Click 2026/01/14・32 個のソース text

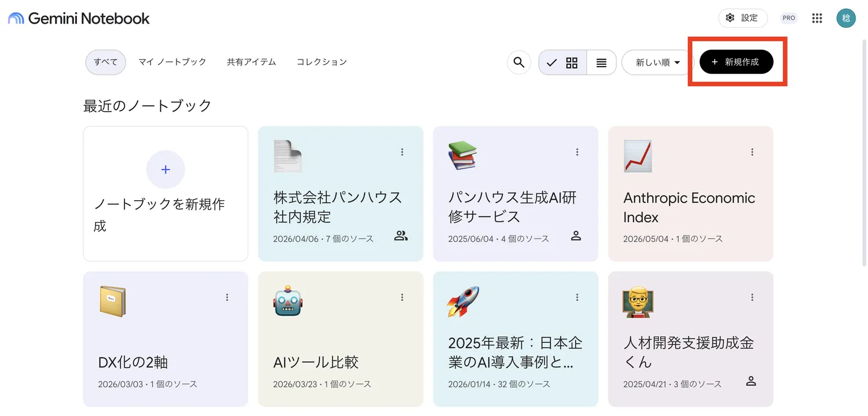point(499,384)
